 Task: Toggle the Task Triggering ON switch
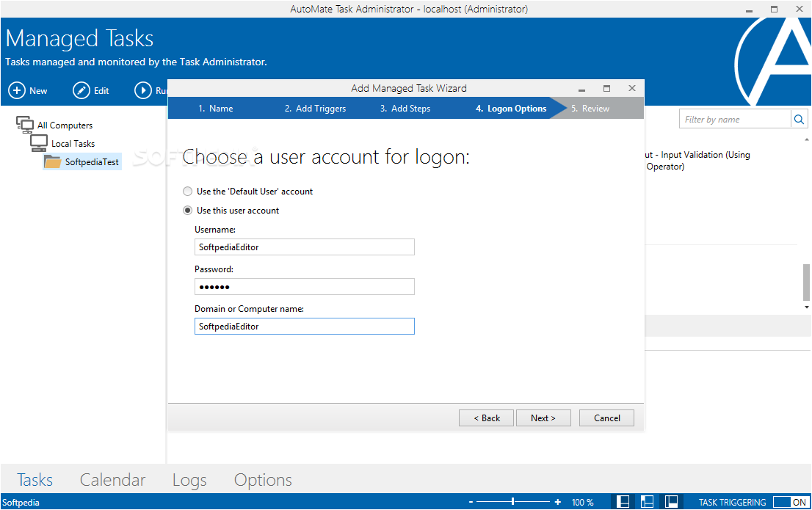pos(790,502)
